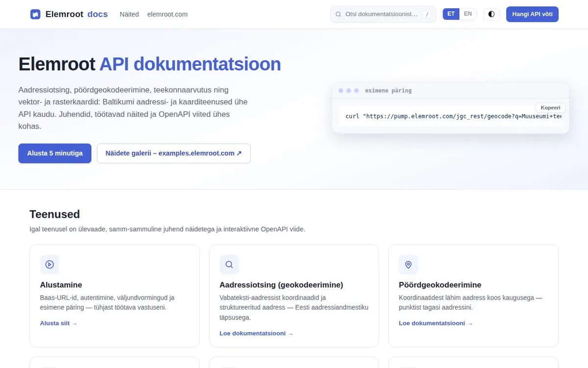Click the curl code snippet text
Screen dimensions: 588x368
453,116
